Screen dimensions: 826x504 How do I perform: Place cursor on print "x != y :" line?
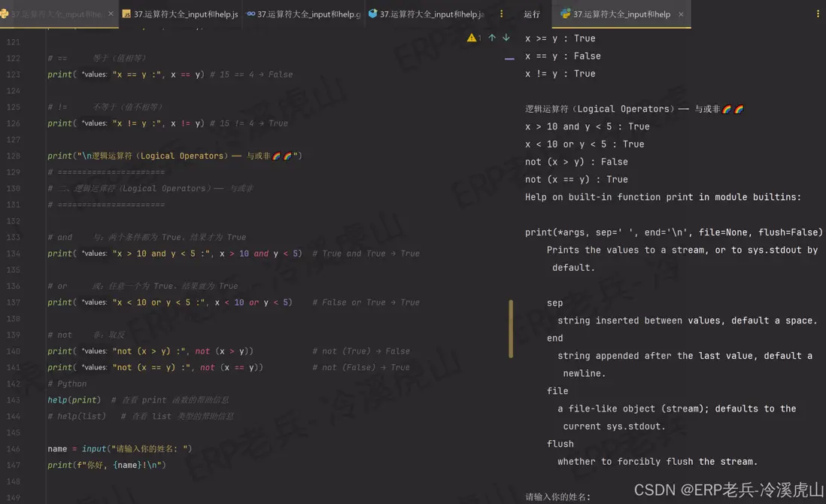168,123
